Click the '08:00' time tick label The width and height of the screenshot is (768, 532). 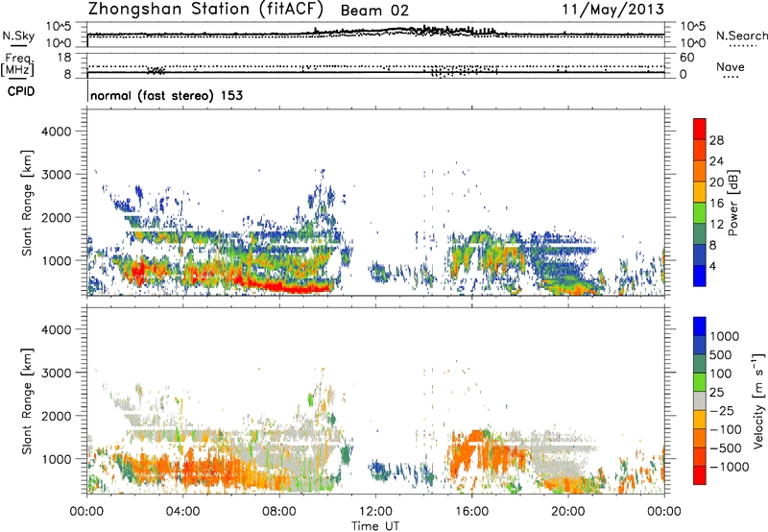(279, 512)
